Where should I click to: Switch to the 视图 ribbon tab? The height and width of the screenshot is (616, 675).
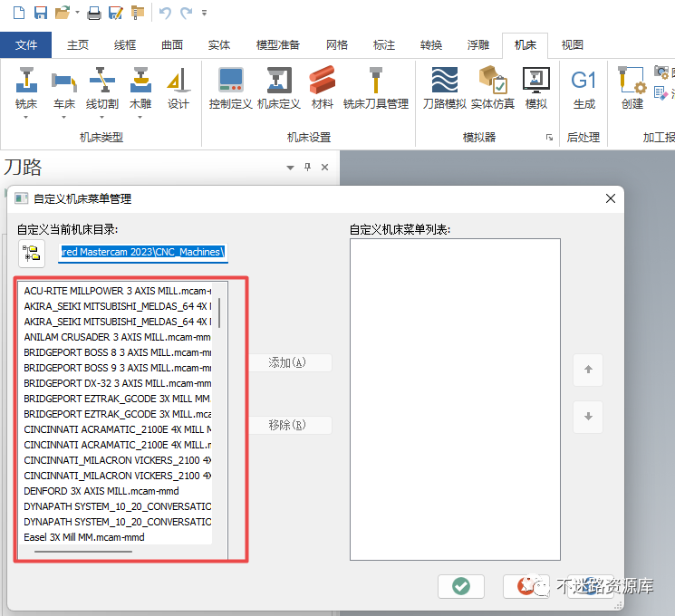click(x=572, y=44)
